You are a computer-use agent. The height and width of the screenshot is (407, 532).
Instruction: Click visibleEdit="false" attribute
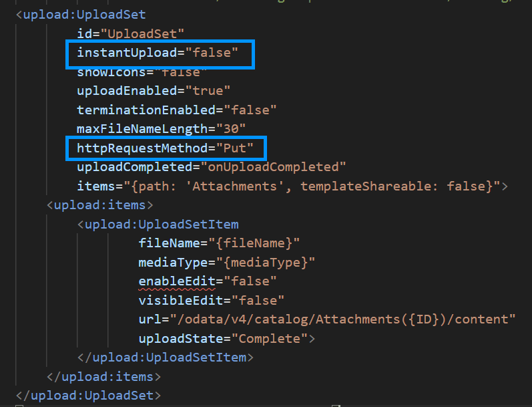click(212, 300)
